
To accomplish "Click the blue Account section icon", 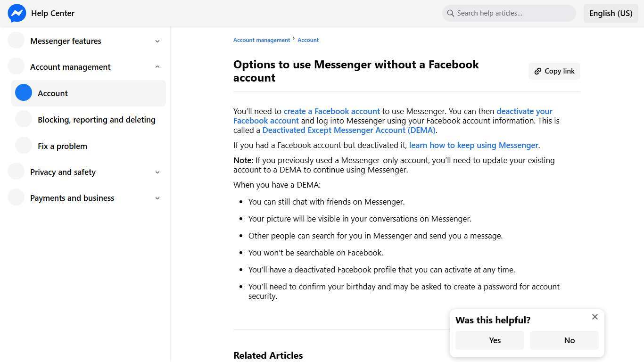I will coord(23,93).
